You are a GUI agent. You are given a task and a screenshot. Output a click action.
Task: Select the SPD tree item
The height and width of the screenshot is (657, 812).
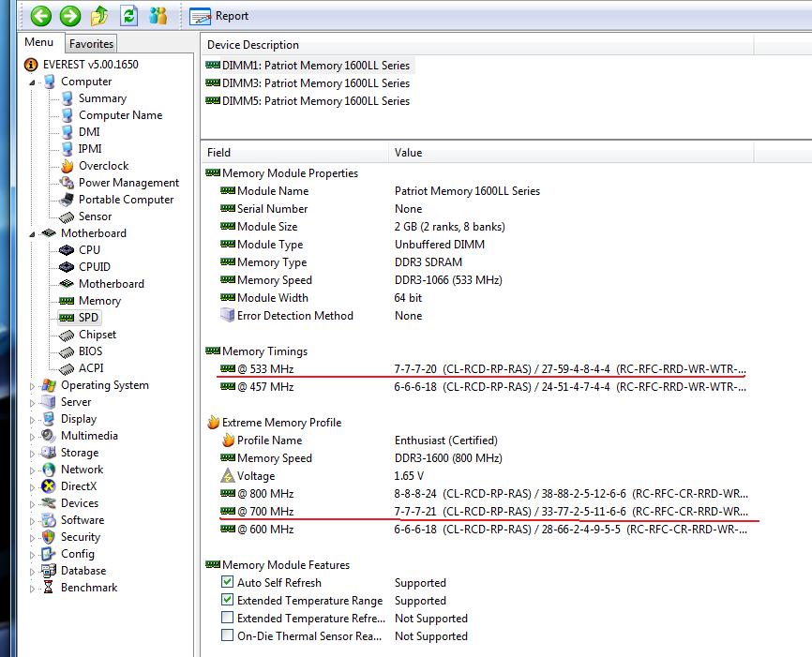pyautogui.click(x=80, y=318)
